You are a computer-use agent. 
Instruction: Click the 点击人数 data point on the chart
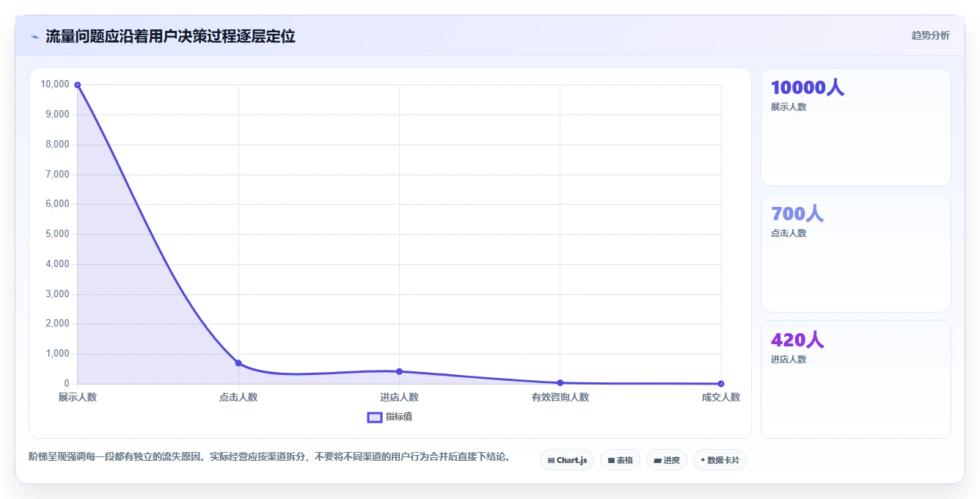click(238, 363)
